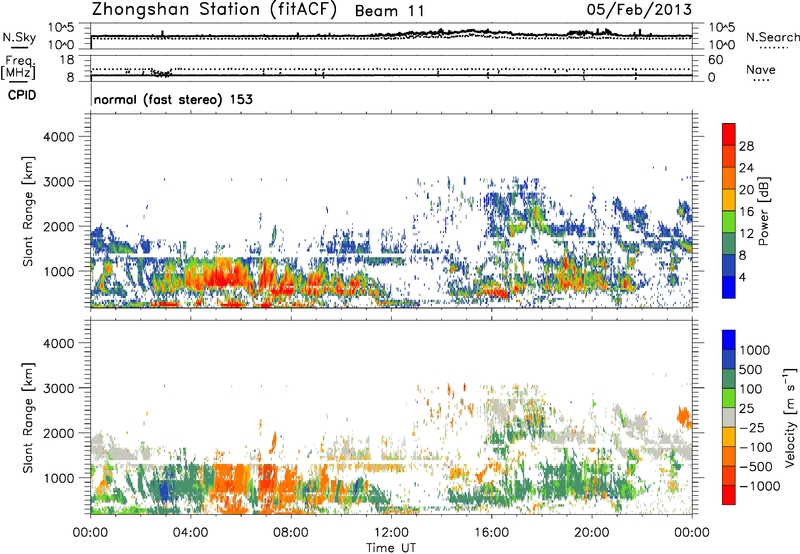This screenshot has height=554, width=800.
Task: Pick the yellow-orange power colorbar segment
Action: [729, 200]
